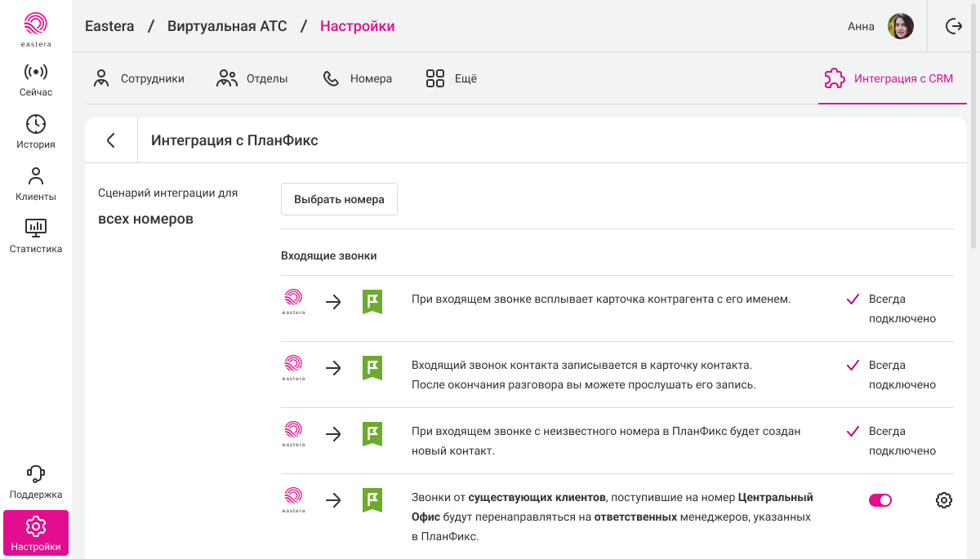
Task: Click the Eastera logo in the sidebar
Action: tap(36, 28)
